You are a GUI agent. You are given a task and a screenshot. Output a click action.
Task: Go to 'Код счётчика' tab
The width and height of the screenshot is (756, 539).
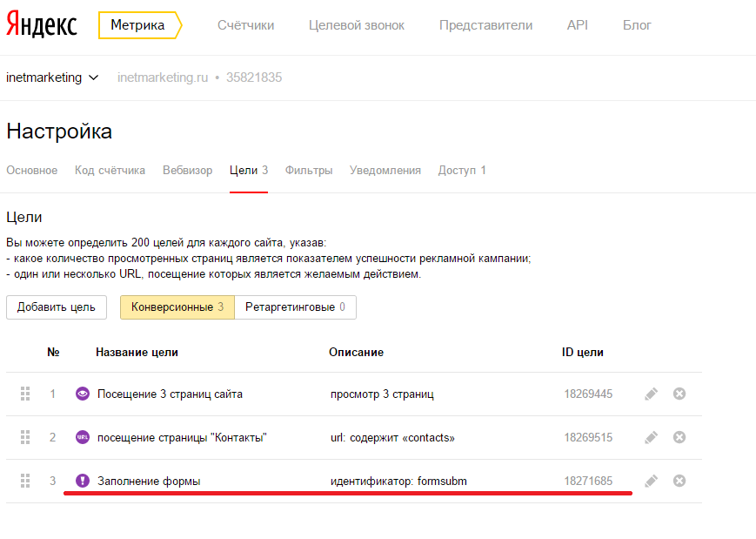tap(110, 171)
